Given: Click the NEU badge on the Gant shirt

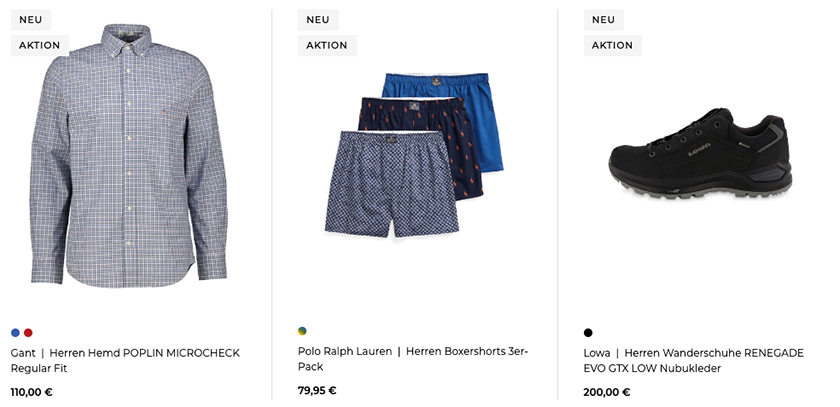Looking at the screenshot, I should point(31,20).
